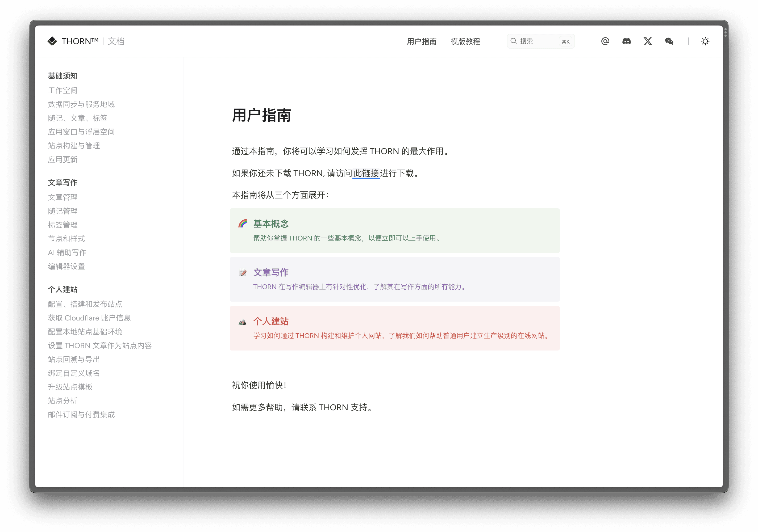Open 站点构建与管理 in sidebar

coord(74,146)
